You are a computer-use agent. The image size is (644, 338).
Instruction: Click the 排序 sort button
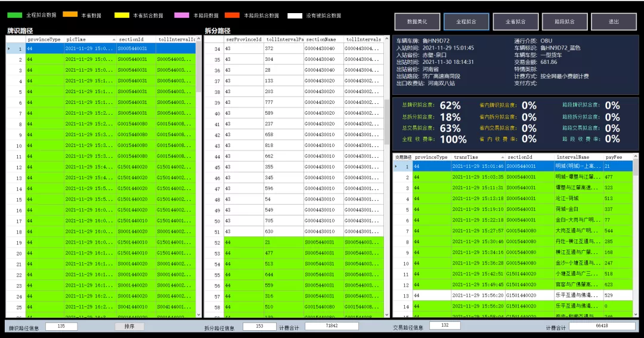(x=129, y=327)
